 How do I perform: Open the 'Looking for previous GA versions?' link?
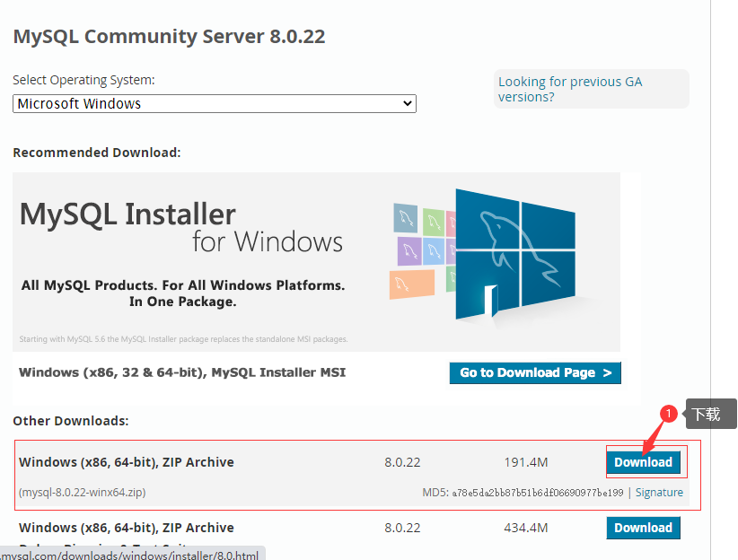(x=570, y=89)
